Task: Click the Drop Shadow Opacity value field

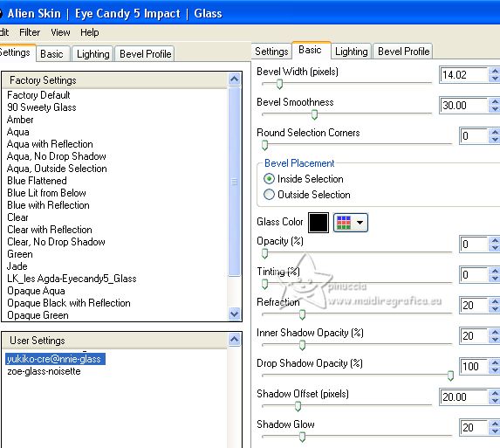Action: (474, 366)
